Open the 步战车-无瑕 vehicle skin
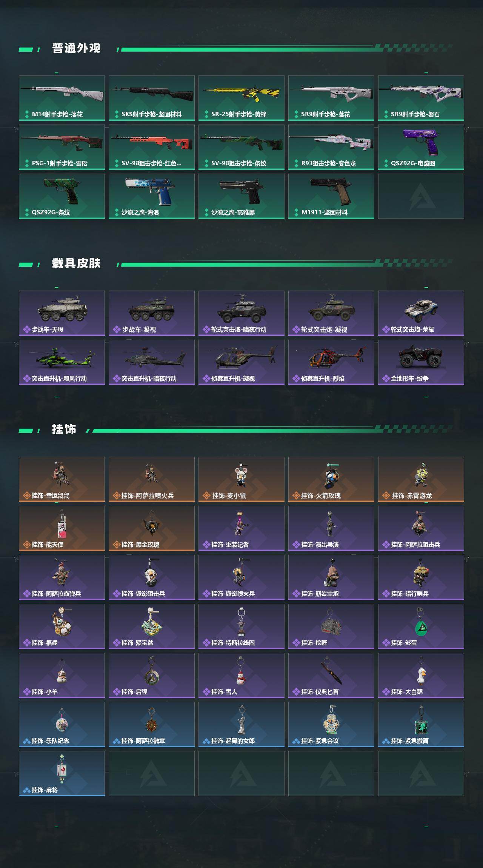Viewport: 483px width, 868px height. pyautogui.click(x=62, y=313)
